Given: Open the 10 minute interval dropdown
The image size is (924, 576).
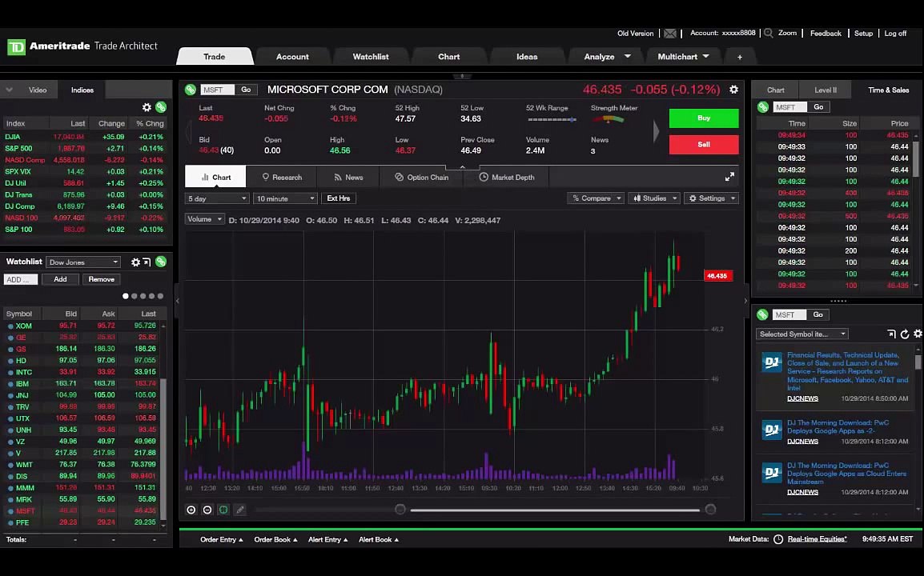Looking at the screenshot, I should point(286,198).
